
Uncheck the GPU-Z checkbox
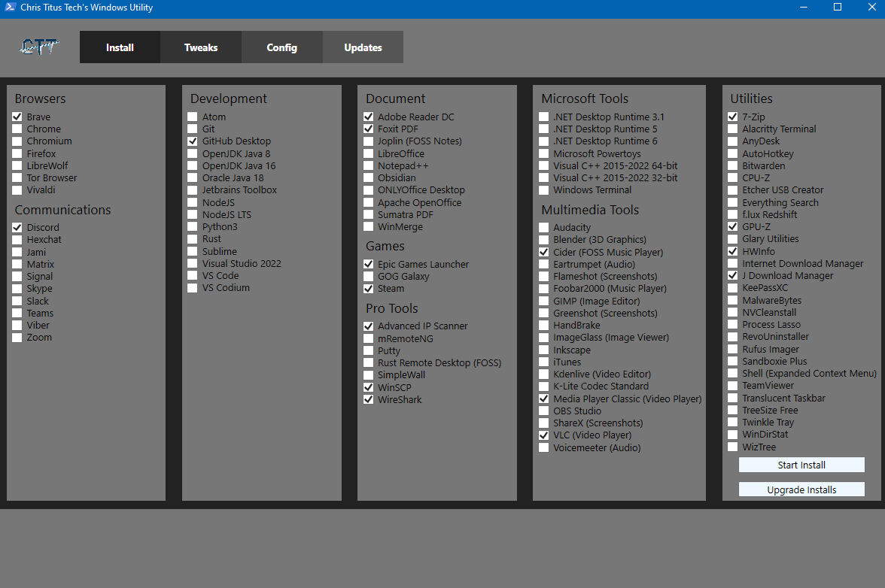coord(733,226)
